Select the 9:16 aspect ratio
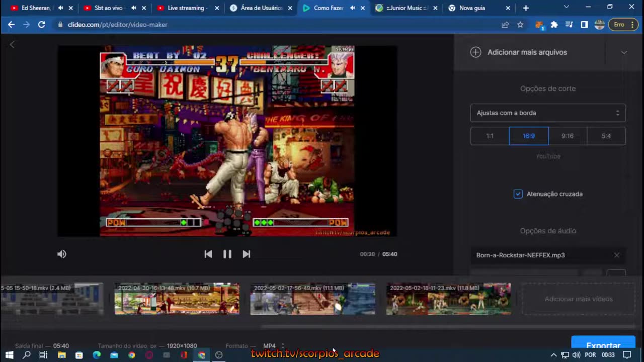The height and width of the screenshot is (362, 644). click(x=567, y=136)
